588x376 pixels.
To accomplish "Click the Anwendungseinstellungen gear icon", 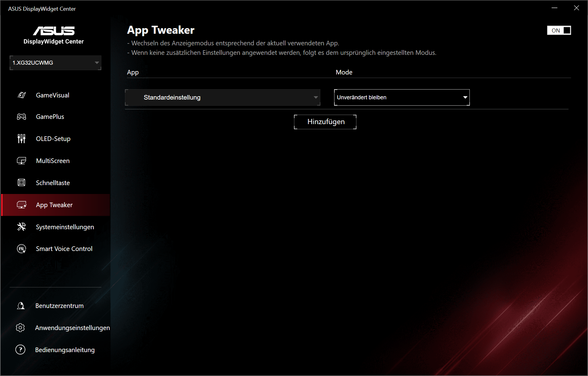I will click(21, 328).
